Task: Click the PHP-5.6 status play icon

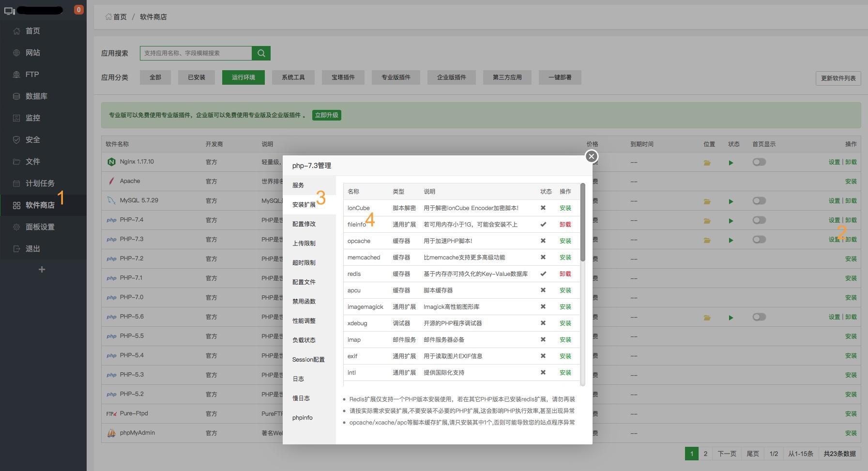Action: pos(731,318)
